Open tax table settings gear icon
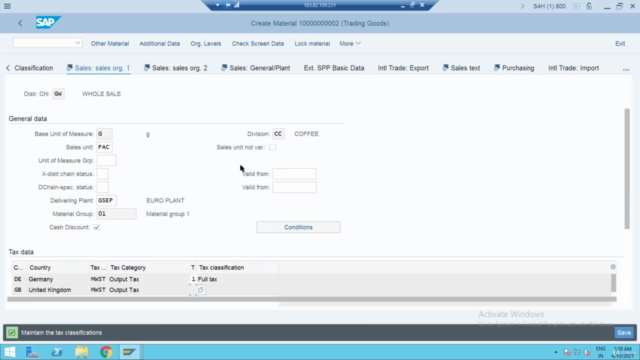Viewport: 640px width, 360px height. pos(613,267)
